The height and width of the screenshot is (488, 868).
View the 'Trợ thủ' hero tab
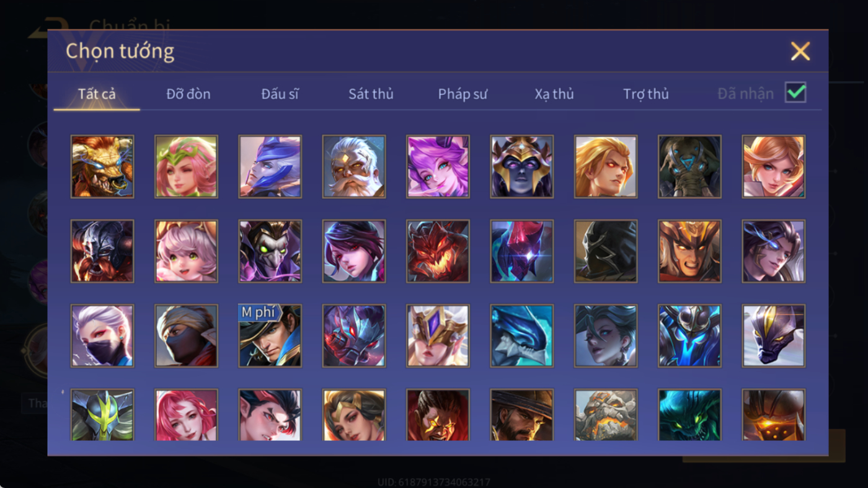point(646,94)
